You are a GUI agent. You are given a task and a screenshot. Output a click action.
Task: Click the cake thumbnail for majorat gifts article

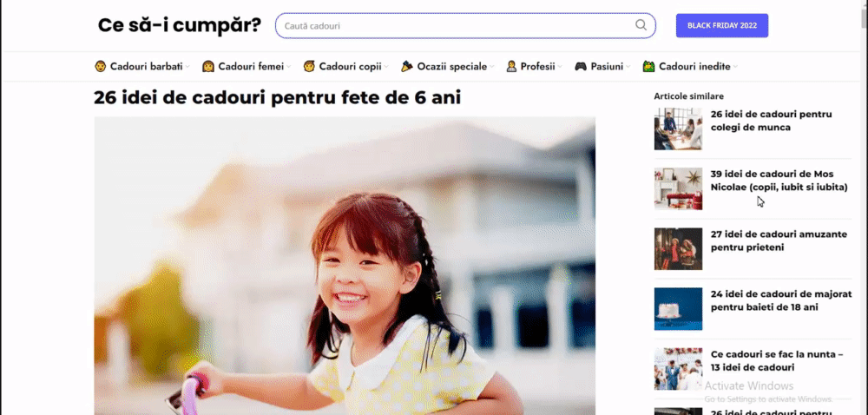point(678,309)
